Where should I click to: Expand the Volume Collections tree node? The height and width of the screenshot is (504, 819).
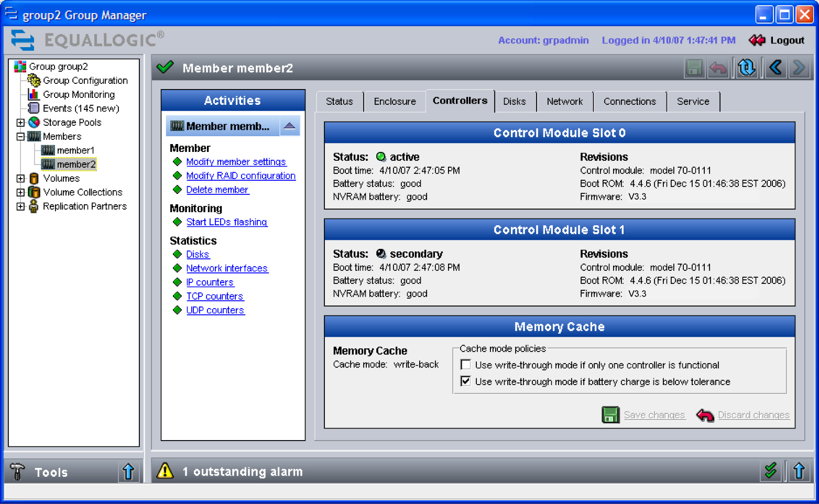(x=20, y=192)
